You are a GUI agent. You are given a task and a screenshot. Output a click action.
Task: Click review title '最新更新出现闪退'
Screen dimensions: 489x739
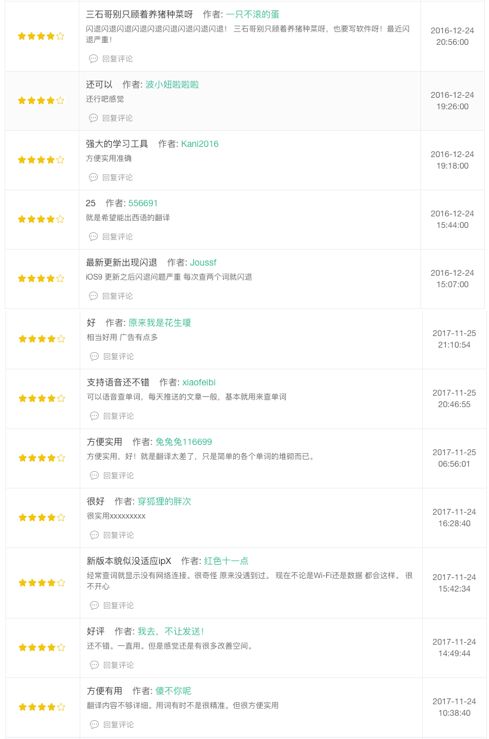pyautogui.click(x=121, y=263)
